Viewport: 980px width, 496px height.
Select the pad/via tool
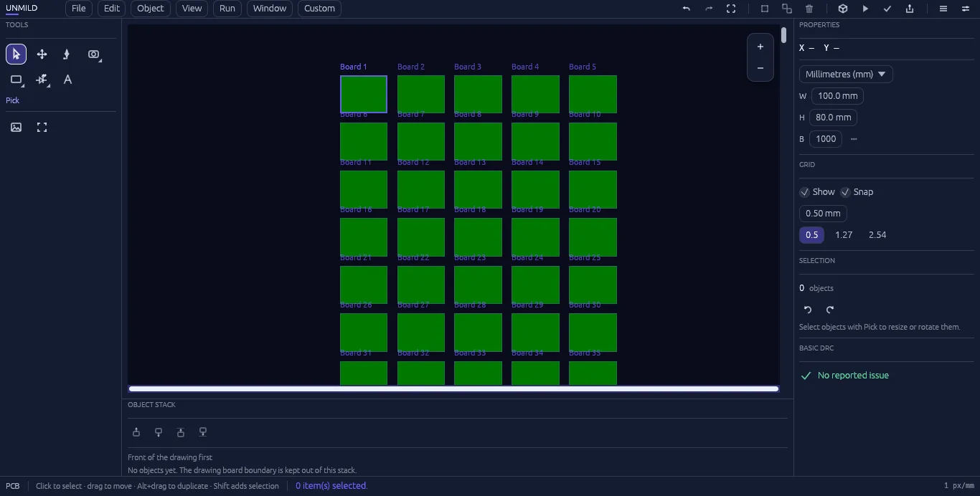pyautogui.click(x=93, y=54)
